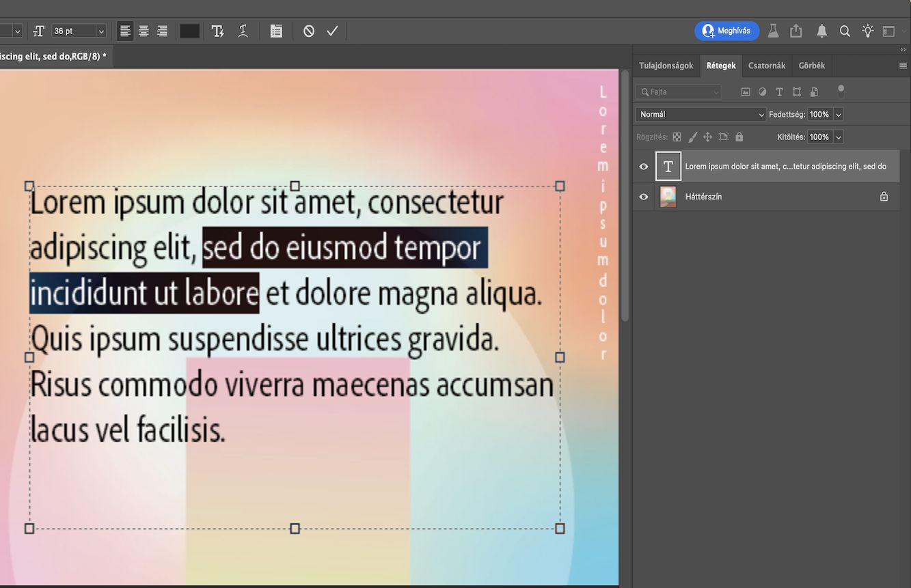911x588 pixels.
Task: Hide the text layer's visibility eye
Action: 643,166
